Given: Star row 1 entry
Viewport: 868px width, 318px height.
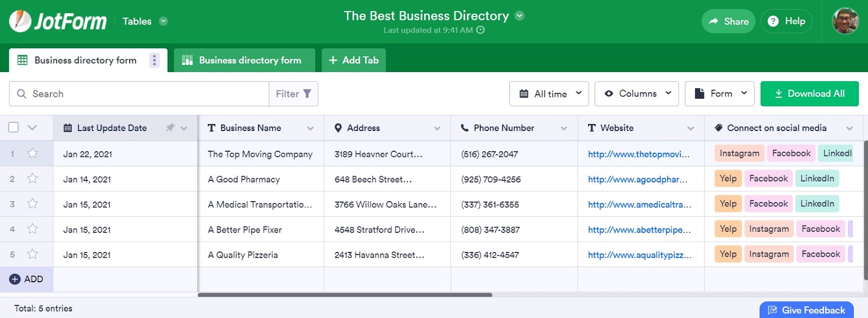Looking at the screenshot, I should (x=33, y=153).
